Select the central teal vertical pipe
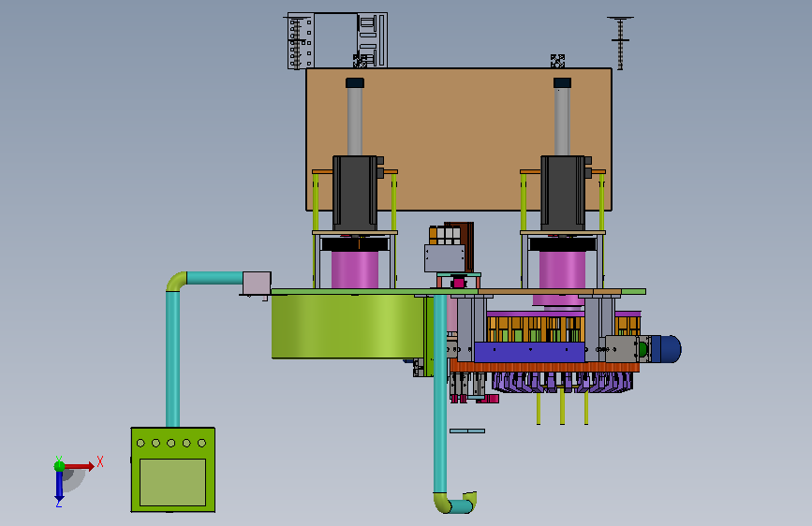812x526 pixels. [x=439, y=393]
